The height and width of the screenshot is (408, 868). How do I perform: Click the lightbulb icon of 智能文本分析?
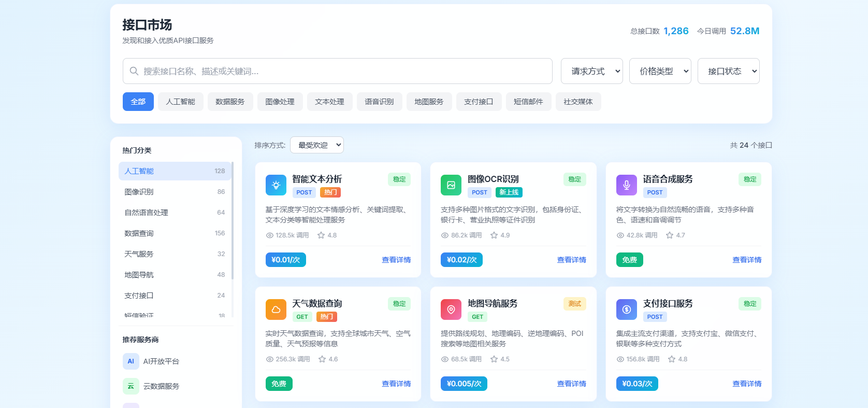point(276,185)
